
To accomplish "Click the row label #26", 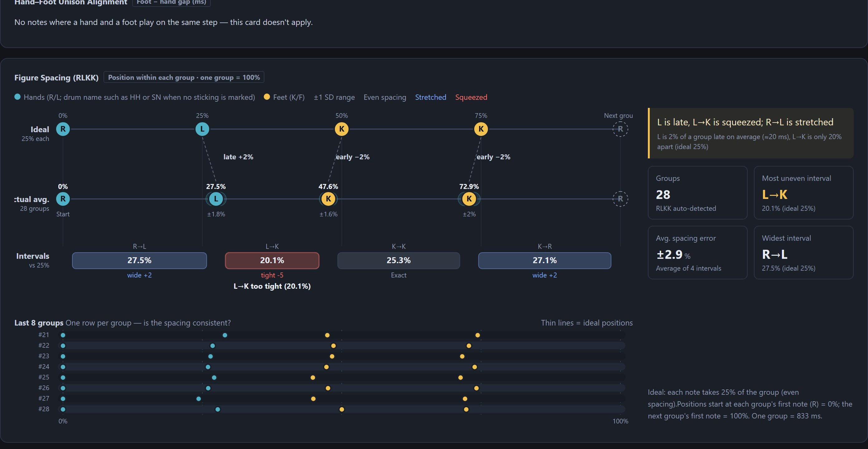I will tap(44, 388).
